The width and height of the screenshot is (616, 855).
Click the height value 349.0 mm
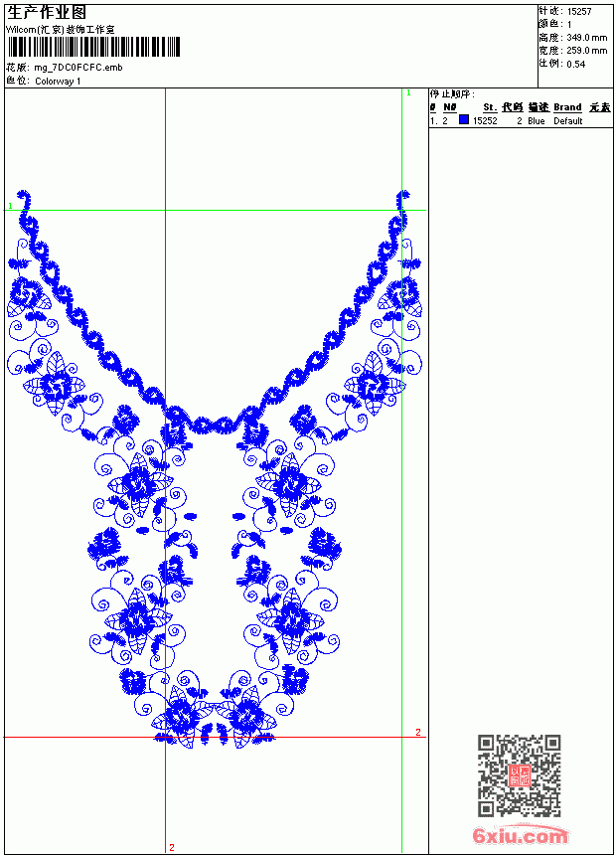coord(586,38)
